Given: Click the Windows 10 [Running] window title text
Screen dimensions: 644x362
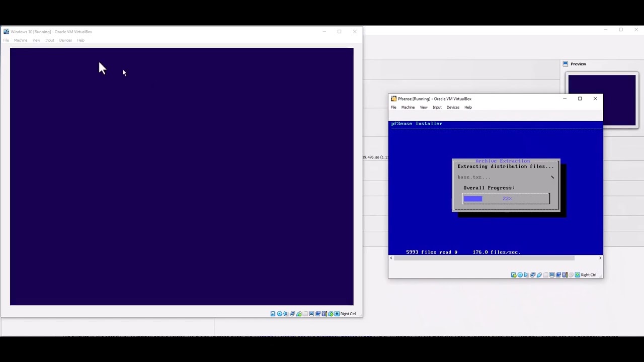Looking at the screenshot, I should coord(51,32).
